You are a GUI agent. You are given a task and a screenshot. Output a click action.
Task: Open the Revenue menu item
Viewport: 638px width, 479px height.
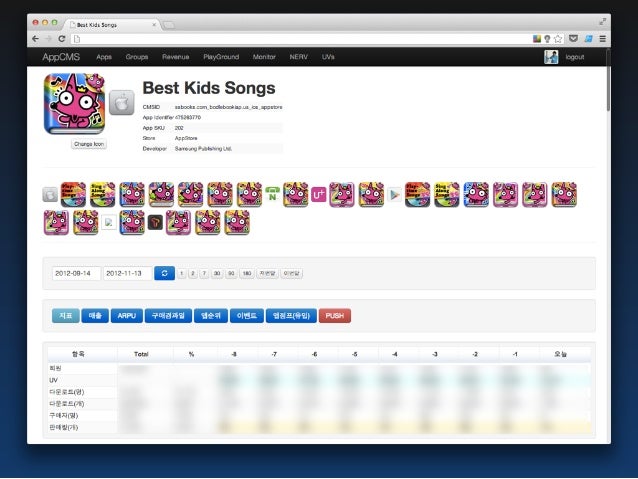click(x=175, y=57)
